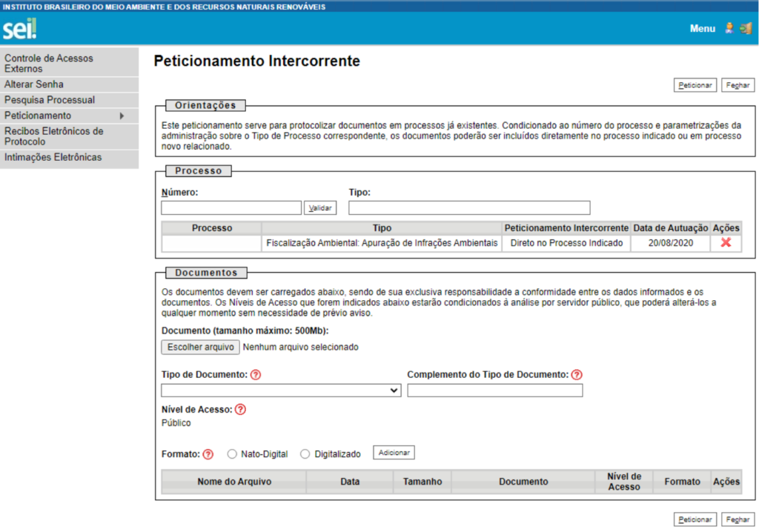Show help for Nível de Acesso
The image size is (759, 532).
click(x=240, y=409)
